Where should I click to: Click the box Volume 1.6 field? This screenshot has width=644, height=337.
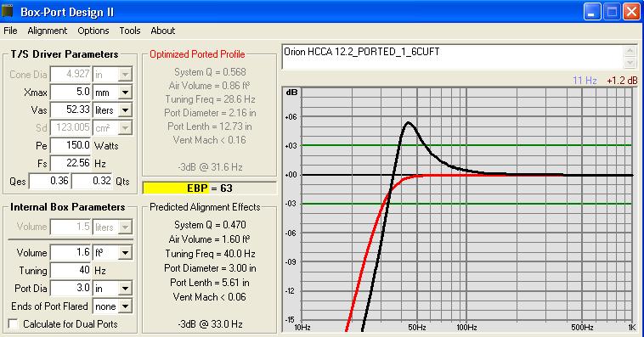(x=71, y=252)
